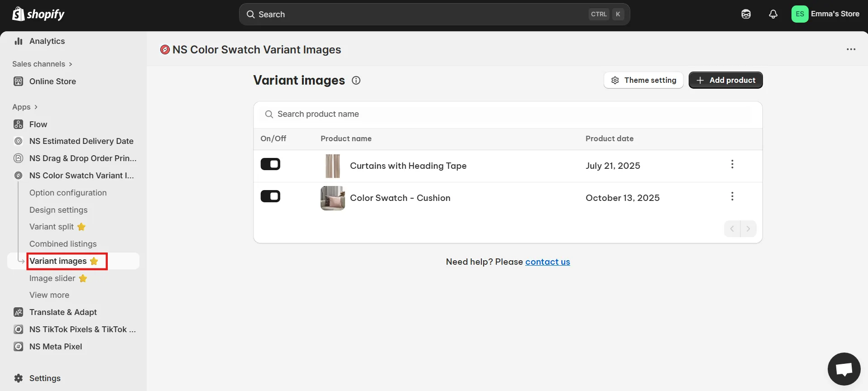Open Settings from the sidebar
The image size is (868, 391).
(44, 378)
